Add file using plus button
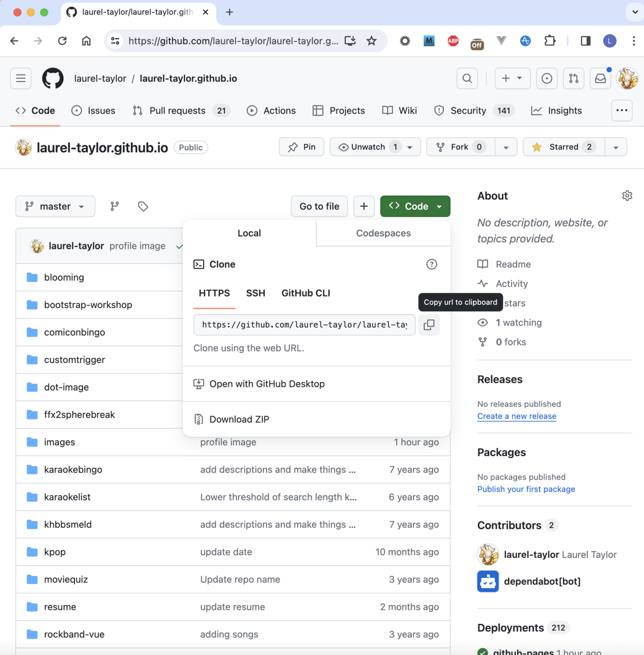This screenshot has height=655, width=644. click(x=364, y=206)
